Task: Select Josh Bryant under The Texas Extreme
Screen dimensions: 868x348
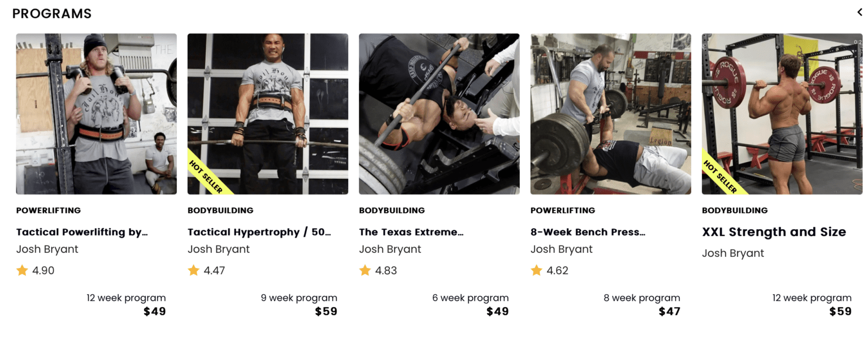Action: pyautogui.click(x=390, y=249)
